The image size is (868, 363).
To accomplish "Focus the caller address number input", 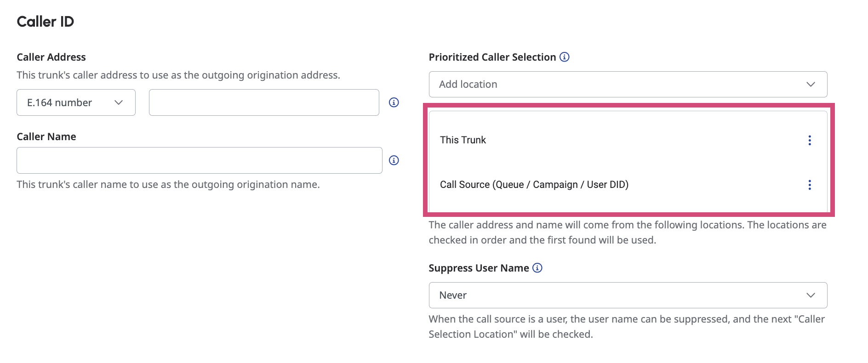I will [x=264, y=102].
